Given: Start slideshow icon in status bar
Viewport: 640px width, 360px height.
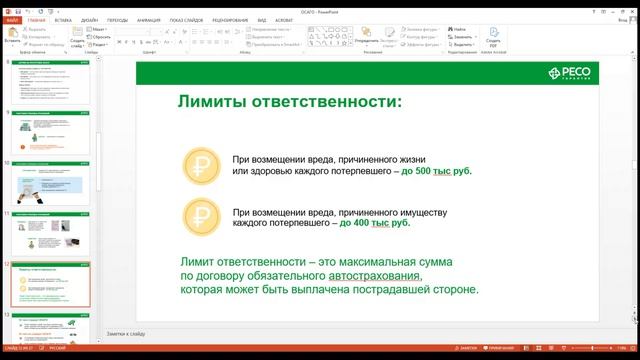Looking at the screenshot, I should (564, 348).
